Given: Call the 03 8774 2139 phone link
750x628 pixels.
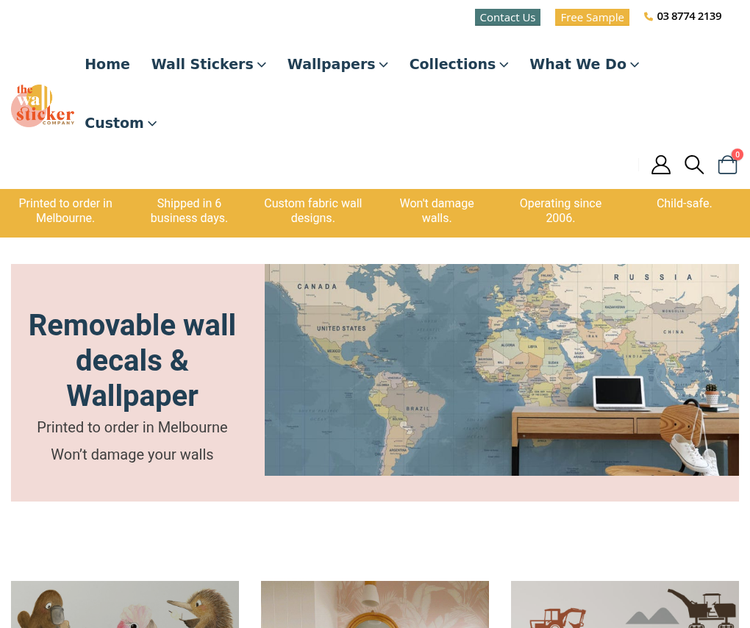Looking at the screenshot, I should [x=689, y=17].
